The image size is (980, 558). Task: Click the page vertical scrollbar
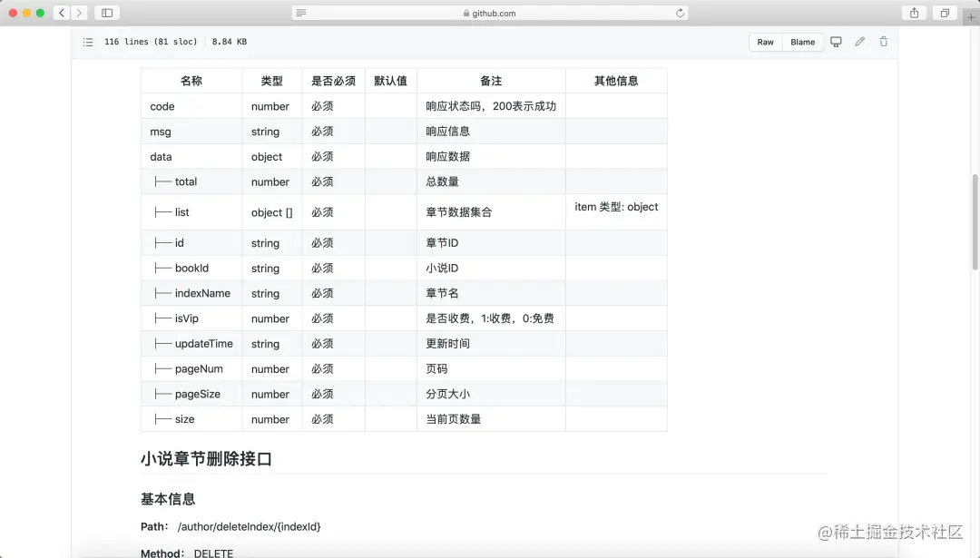(975, 221)
